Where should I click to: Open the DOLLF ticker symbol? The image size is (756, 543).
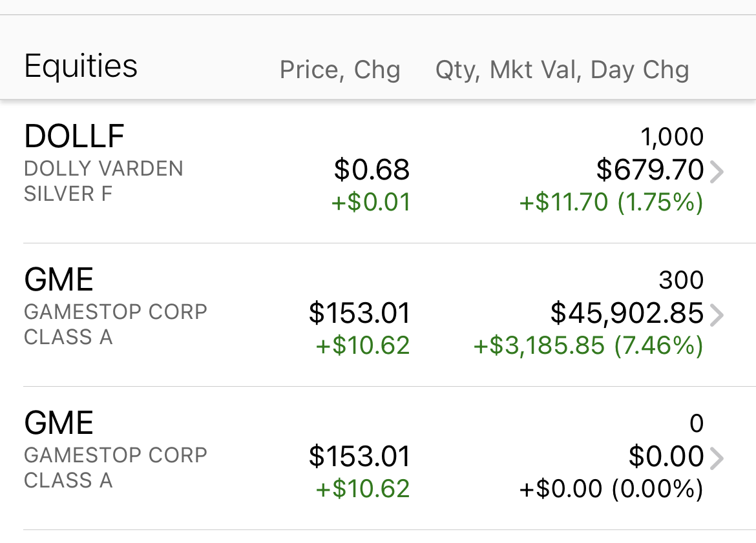tap(75, 136)
